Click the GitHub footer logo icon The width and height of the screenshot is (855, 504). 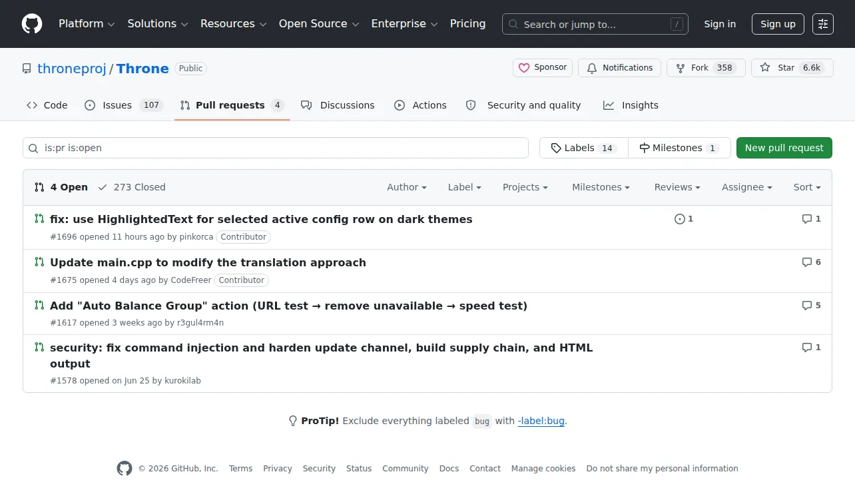click(125, 469)
